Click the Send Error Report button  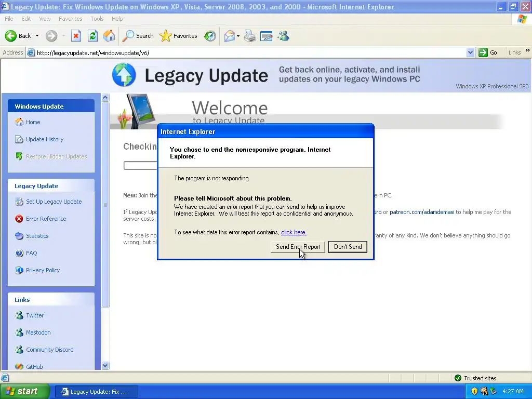click(x=298, y=247)
